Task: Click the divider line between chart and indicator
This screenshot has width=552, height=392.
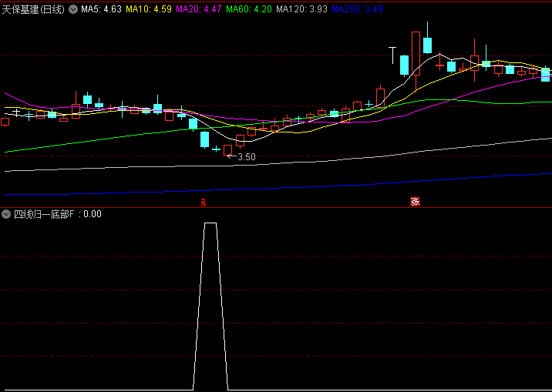Action: click(276, 208)
